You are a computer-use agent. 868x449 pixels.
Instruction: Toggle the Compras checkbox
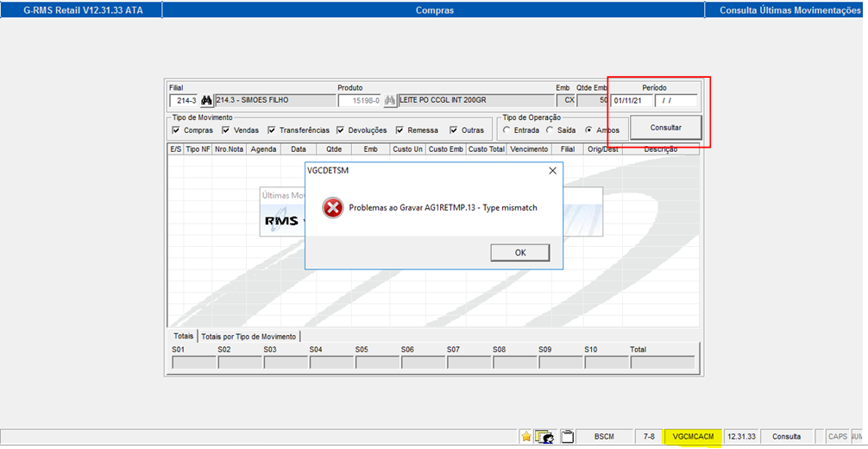click(175, 130)
